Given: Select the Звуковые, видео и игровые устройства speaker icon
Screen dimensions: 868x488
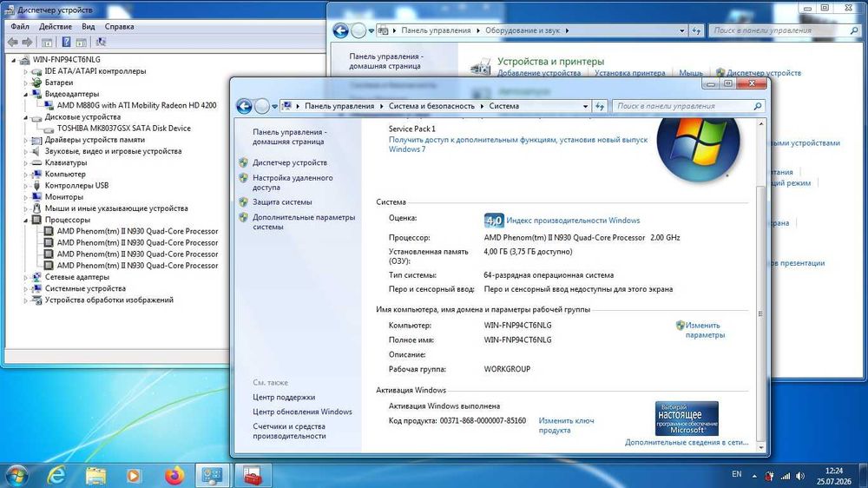Looking at the screenshot, I should click(x=37, y=151).
